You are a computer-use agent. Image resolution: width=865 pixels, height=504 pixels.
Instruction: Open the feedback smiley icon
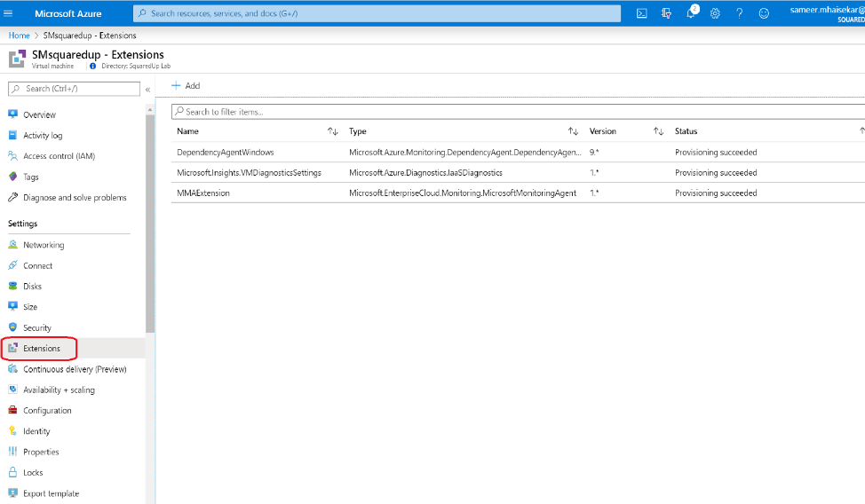764,13
